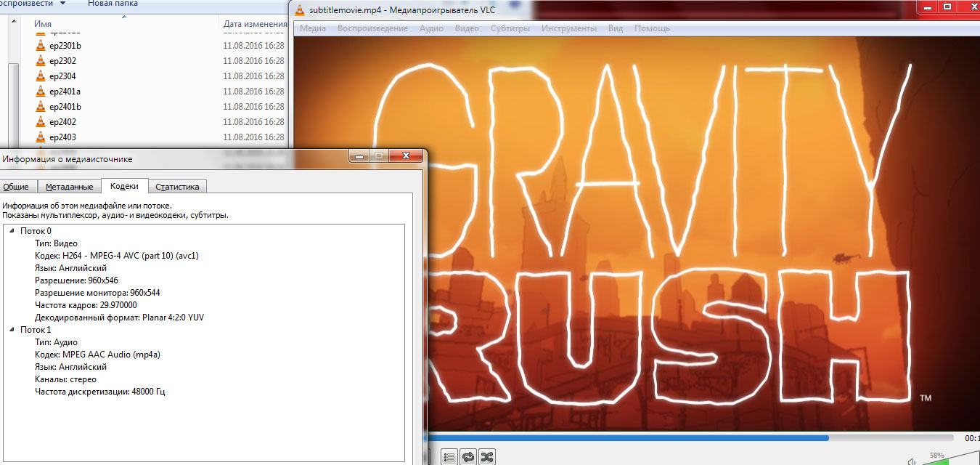The width and height of the screenshot is (980, 465).
Task: Sort files by the Дата изменения column
Action: pos(256,24)
